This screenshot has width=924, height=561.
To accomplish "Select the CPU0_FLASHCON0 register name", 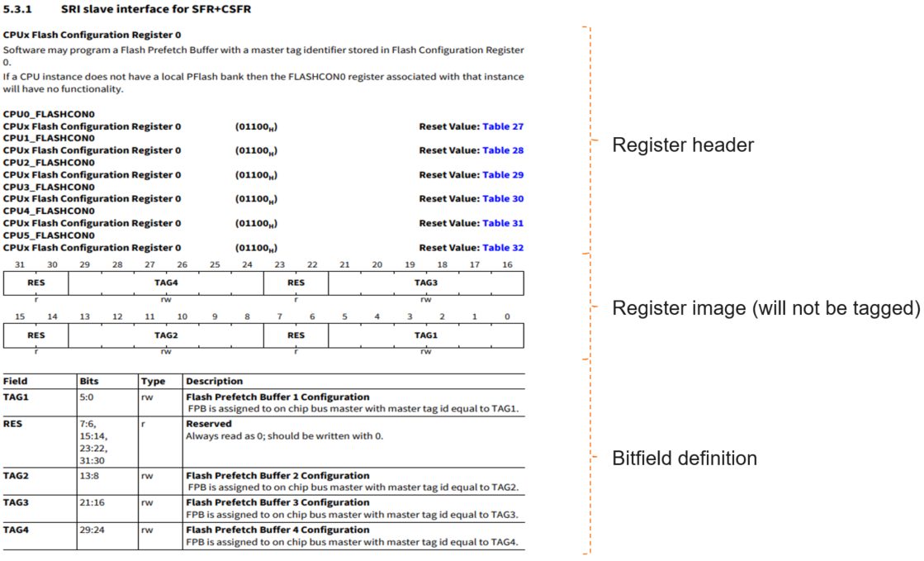I will point(48,115).
